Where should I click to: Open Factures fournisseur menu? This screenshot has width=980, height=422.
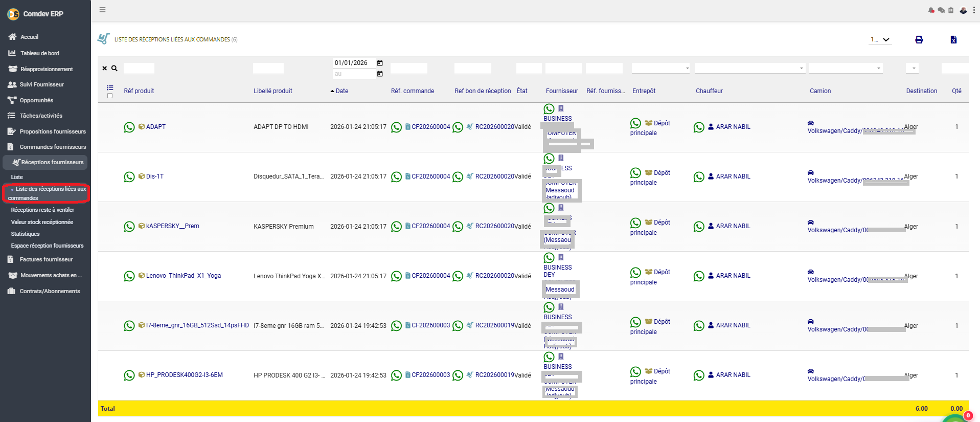click(x=45, y=259)
